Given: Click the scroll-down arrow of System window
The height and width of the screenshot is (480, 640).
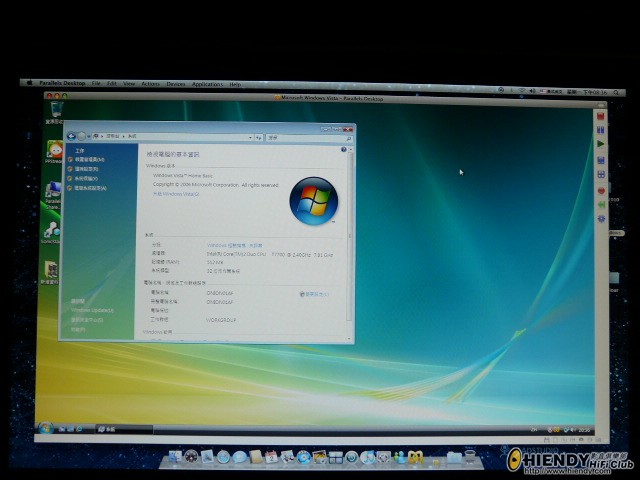Looking at the screenshot, I should point(349,338).
